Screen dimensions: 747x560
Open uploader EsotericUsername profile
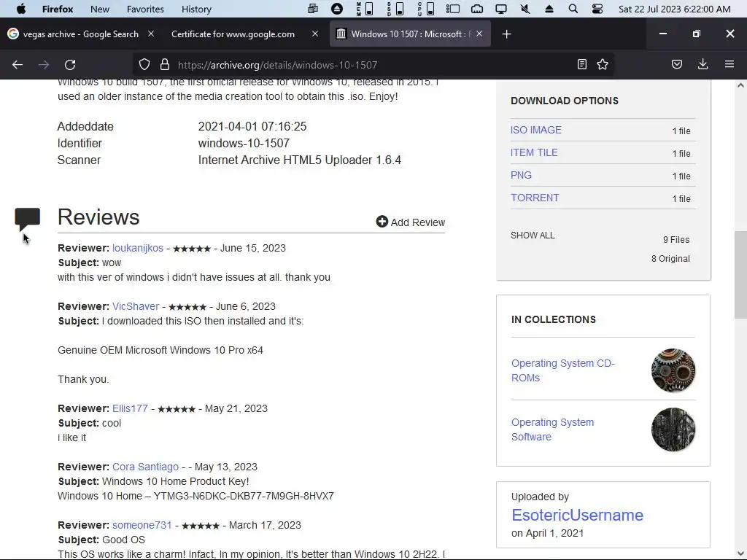tap(578, 516)
